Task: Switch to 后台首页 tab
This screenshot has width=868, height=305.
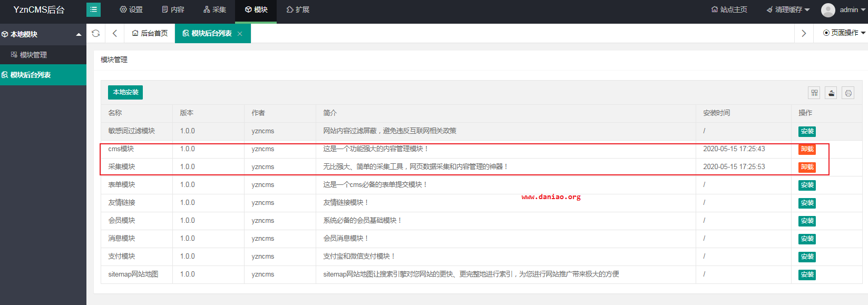Action: [150, 33]
